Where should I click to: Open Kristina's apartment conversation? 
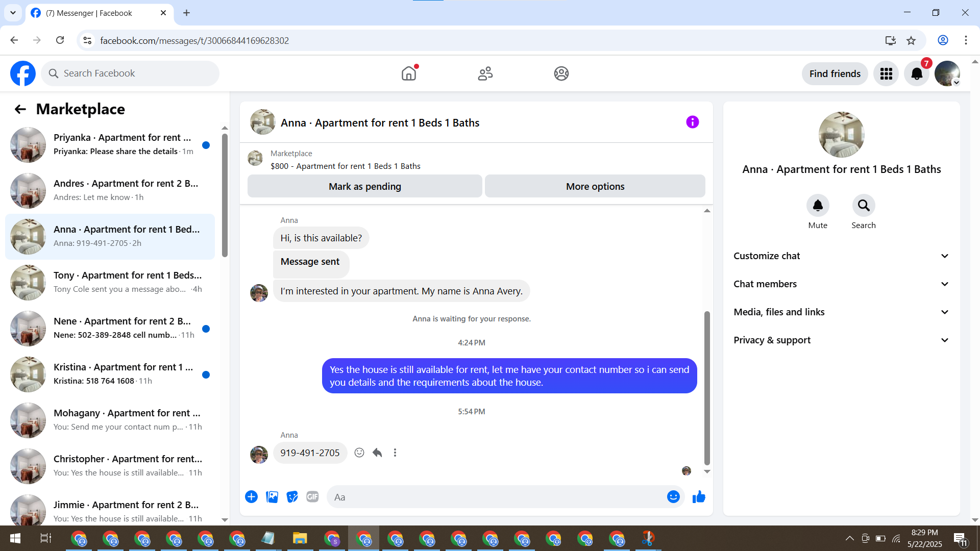110,374
